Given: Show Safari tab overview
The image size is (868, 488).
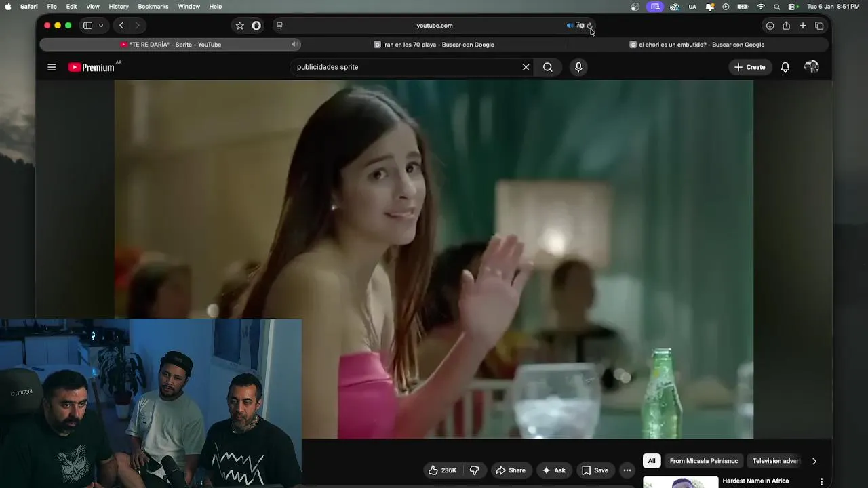Looking at the screenshot, I should point(819,26).
